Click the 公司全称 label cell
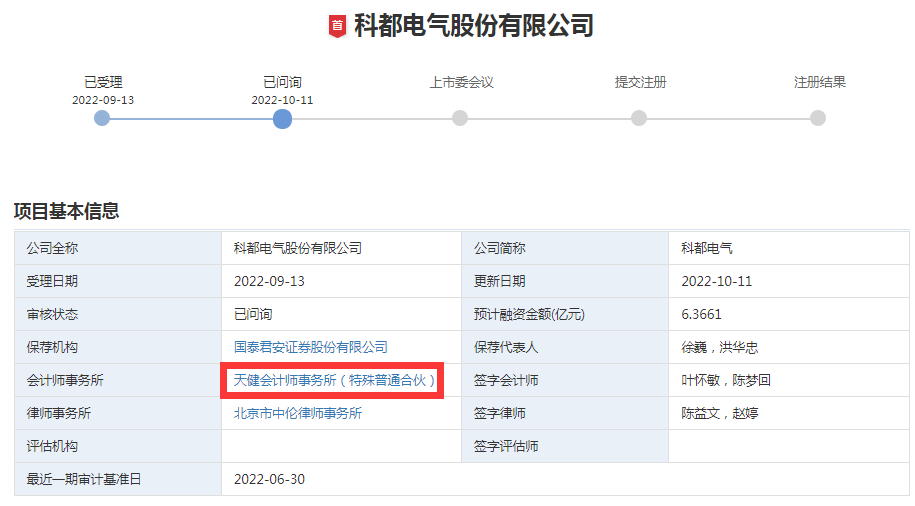Screen dimensions: 915x506 click(118, 248)
